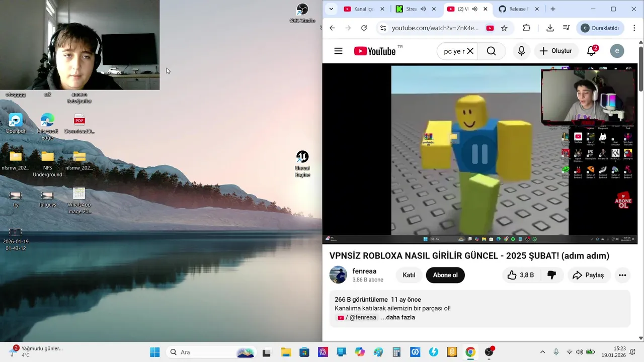The image size is (644, 362).
Task: Click the Abone ol subscribe button
Action: [x=445, y=275]
